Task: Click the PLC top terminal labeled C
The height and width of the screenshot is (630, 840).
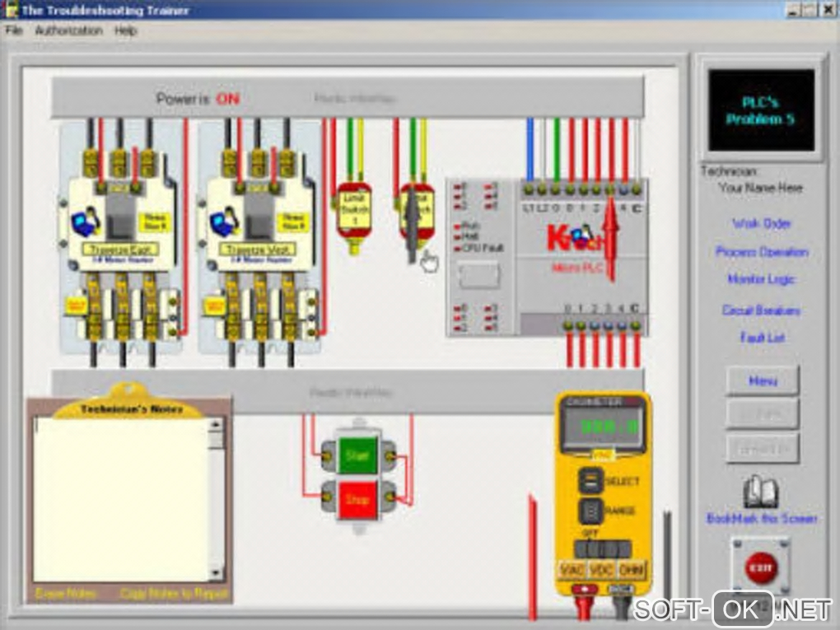Action: point(636,189)
